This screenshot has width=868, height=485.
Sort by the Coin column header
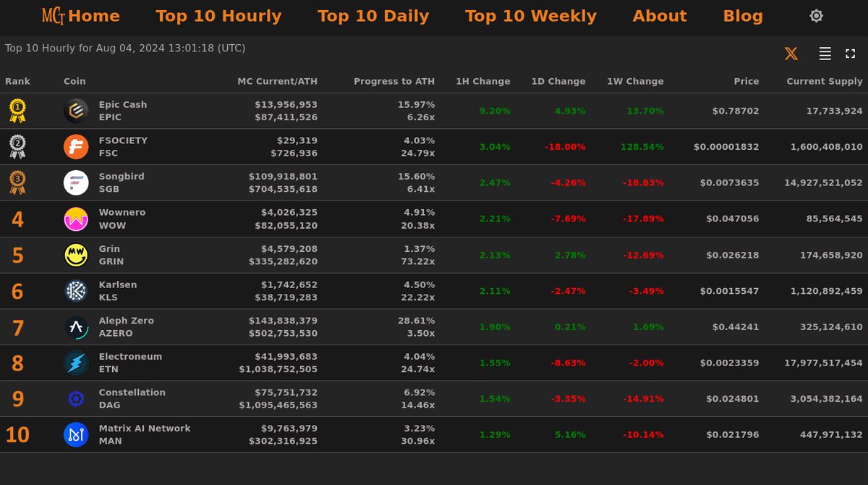coord(75,81)
